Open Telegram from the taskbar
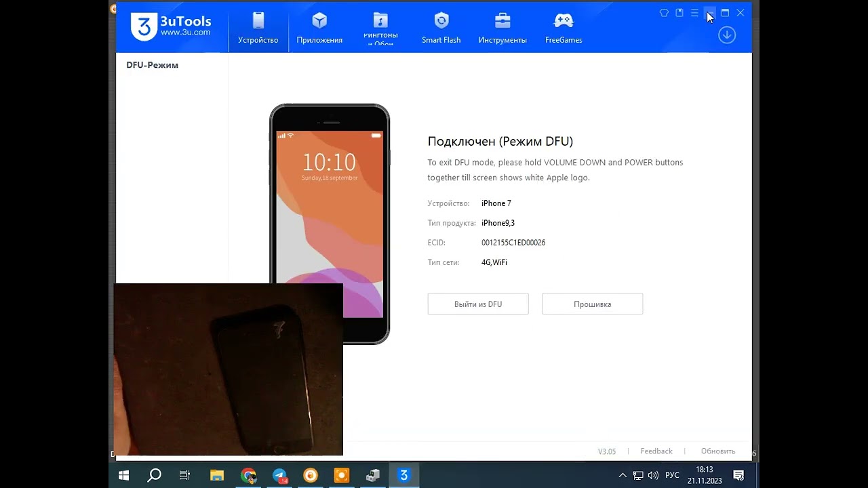 pos(279,475)
